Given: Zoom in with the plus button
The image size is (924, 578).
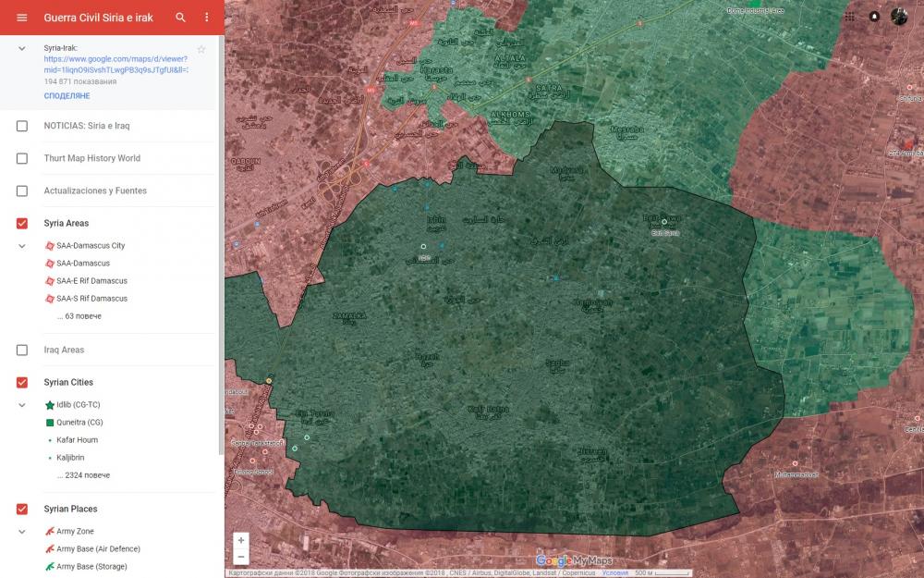Looking at the screenshot, I should click(x=241, y=540).
